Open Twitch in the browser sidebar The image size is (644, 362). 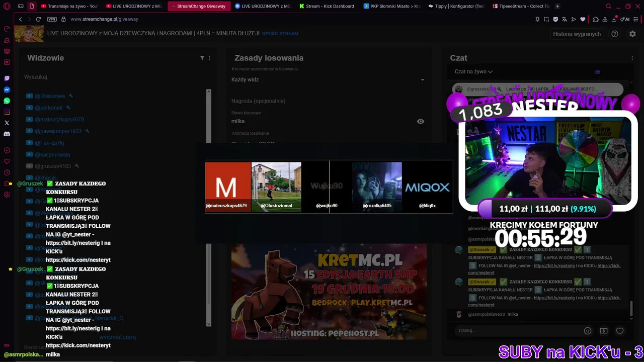pos(7,78)
